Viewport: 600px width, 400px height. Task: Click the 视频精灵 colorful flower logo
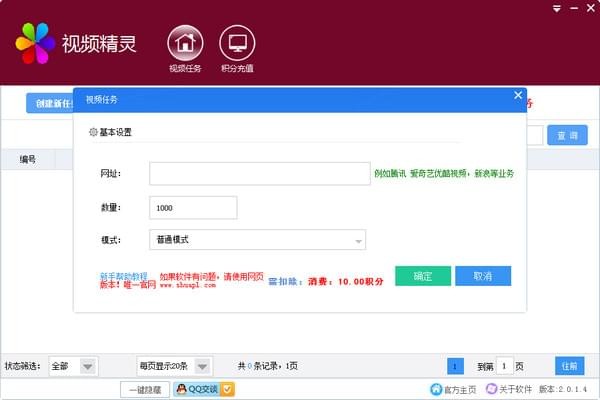tap(35, 43)
